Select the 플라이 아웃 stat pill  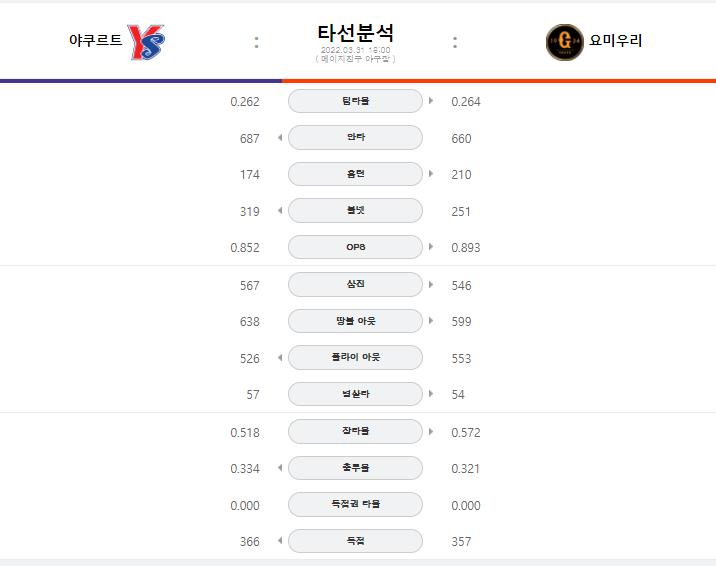point(355,357)
